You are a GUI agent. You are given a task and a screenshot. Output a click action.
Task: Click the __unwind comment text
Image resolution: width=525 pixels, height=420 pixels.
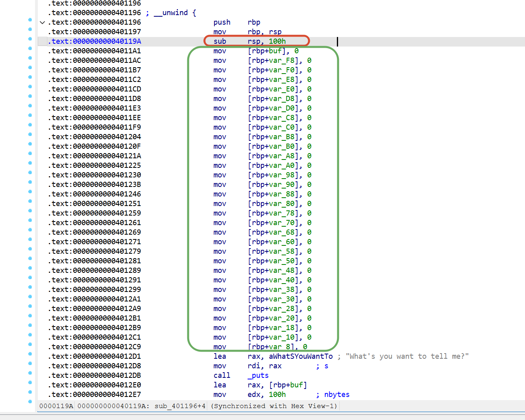171,13
